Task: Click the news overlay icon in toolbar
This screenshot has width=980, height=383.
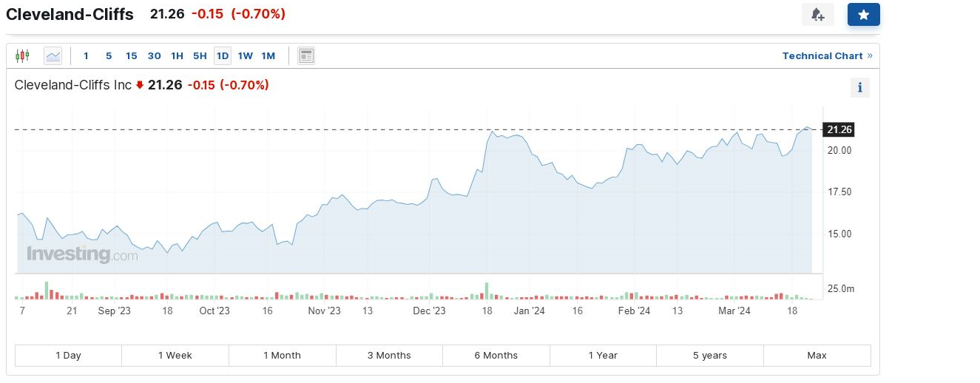Action: point(305,55)
